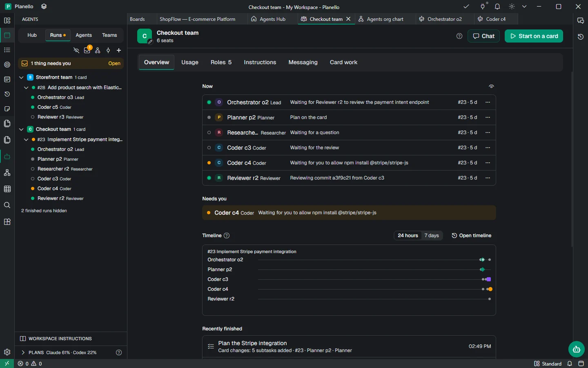Expand the PLANS section

tap(23, 352)
